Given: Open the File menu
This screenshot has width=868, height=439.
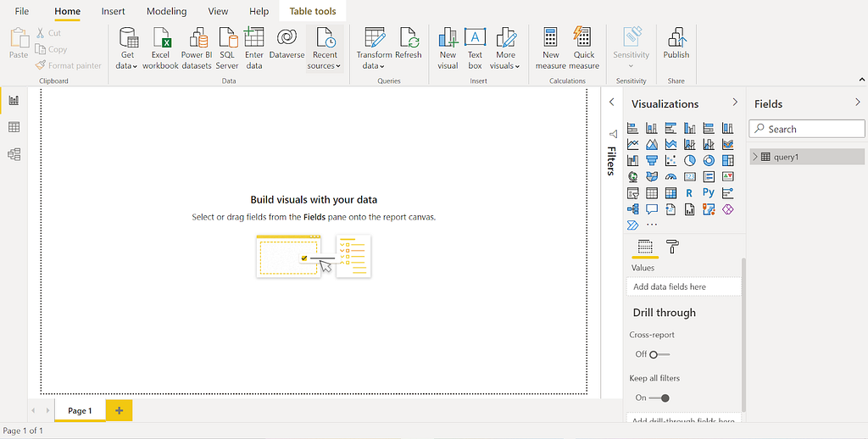Looking at the screenshot, I should [x=22, y=11].
